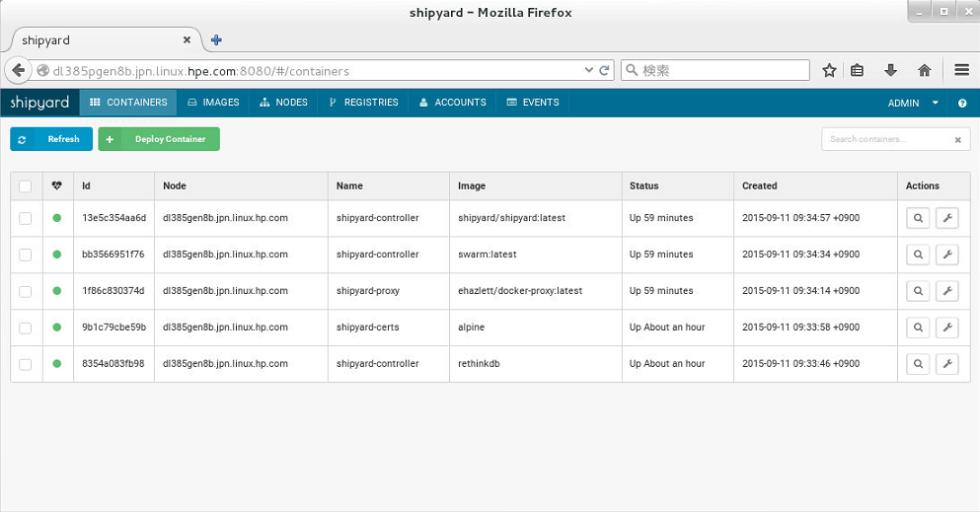Inspect container bb3566951f76 with magnifier icon

coord(918,255)
